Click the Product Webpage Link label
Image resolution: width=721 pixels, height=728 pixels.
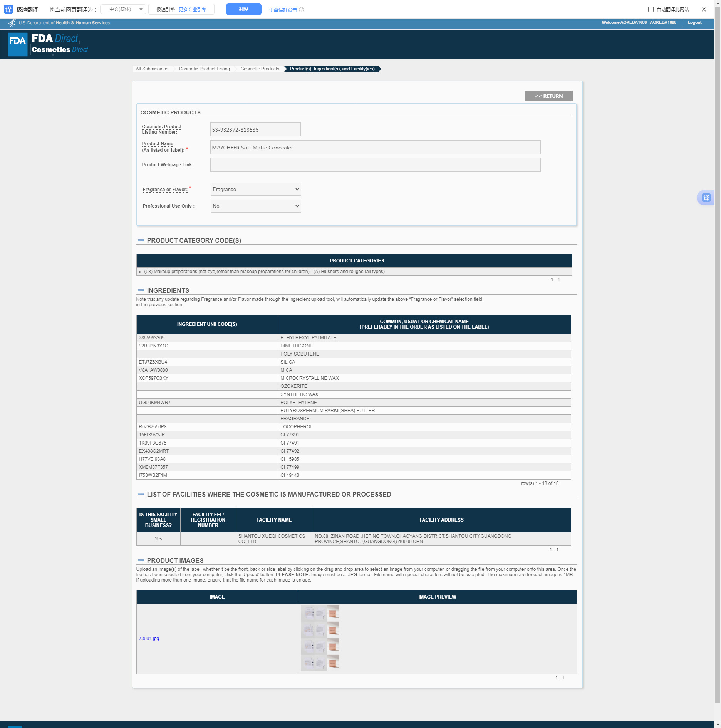[168, 165]
